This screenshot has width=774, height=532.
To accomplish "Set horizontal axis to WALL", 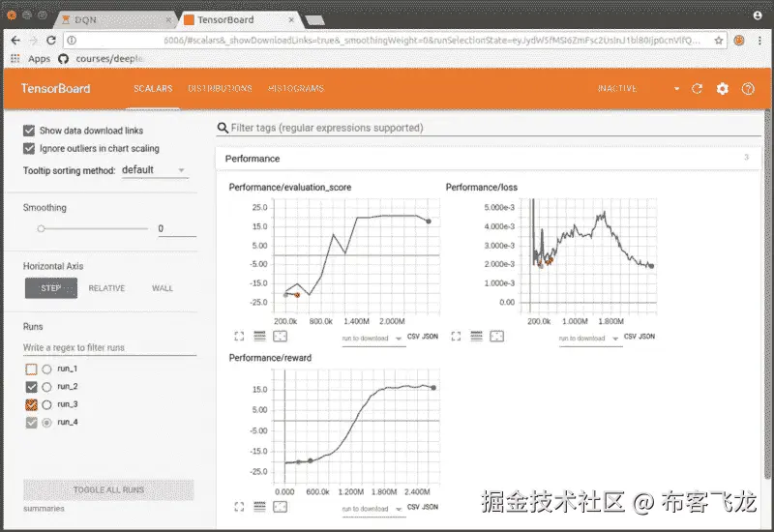I will click(x=163, y=288).
